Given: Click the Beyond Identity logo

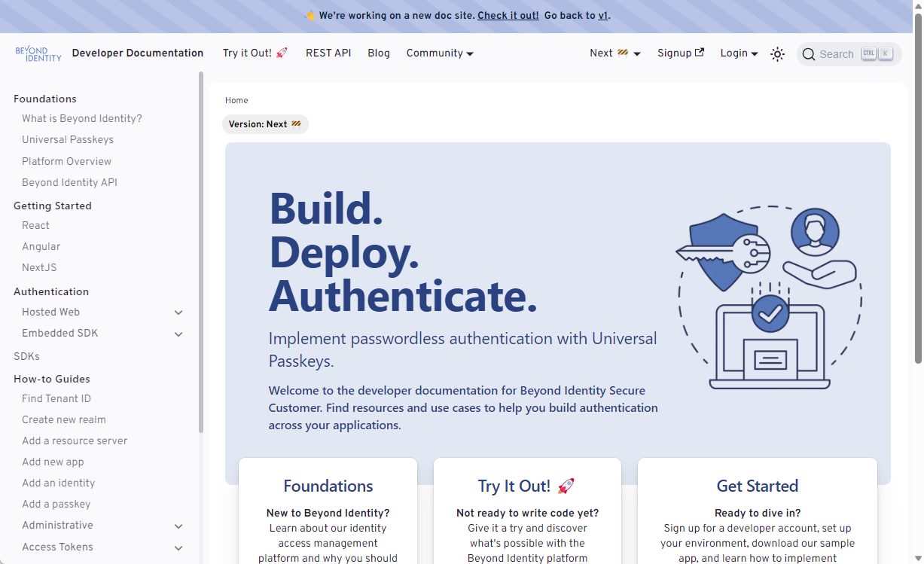Looking at the screenshot, I should point(38,53).
